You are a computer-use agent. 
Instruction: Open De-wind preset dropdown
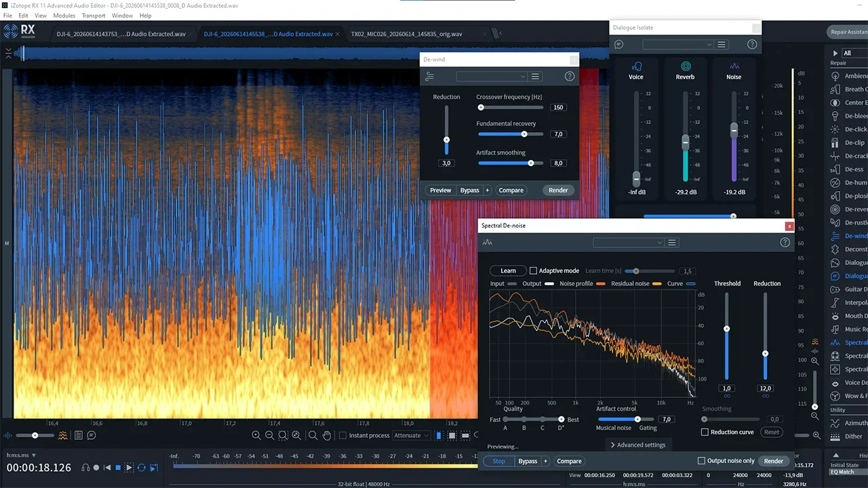492,77
